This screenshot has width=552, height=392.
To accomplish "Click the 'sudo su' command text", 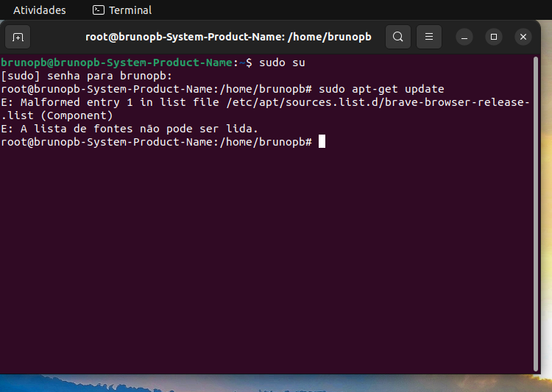I will [x=282, y=63].
